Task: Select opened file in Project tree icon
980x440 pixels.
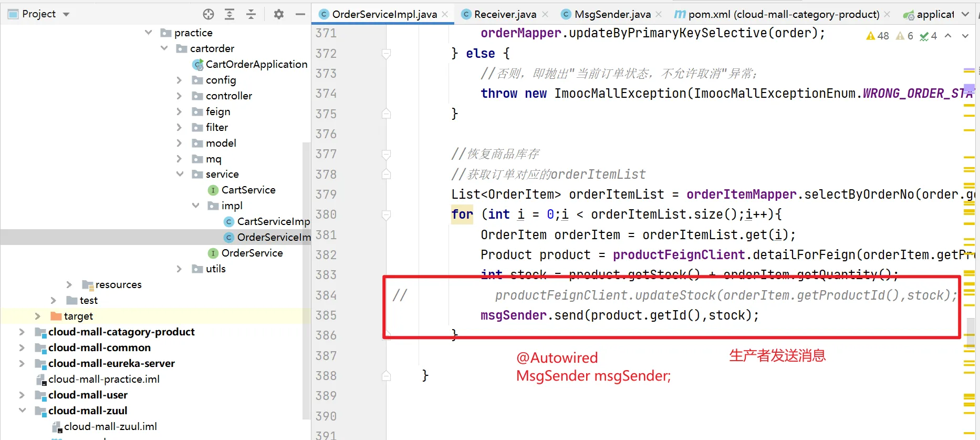Action: coord(208,14)
